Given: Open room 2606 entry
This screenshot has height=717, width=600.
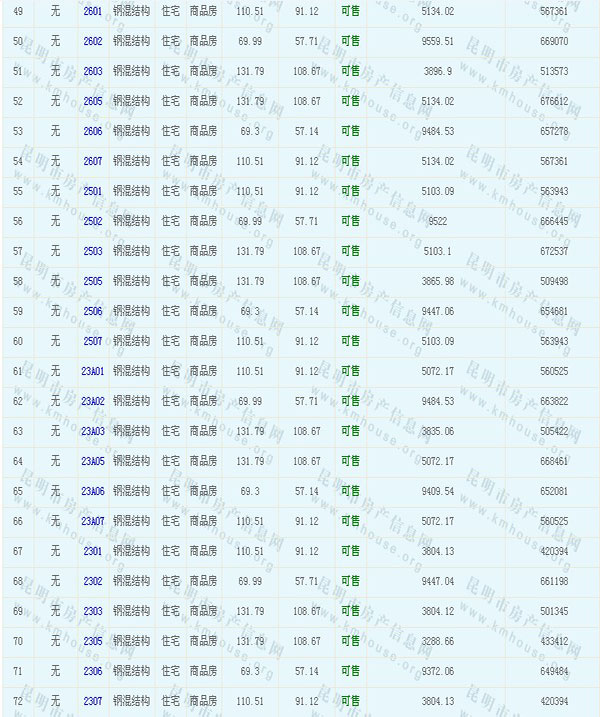Looking at the screenshot, I should pos(93,131).
